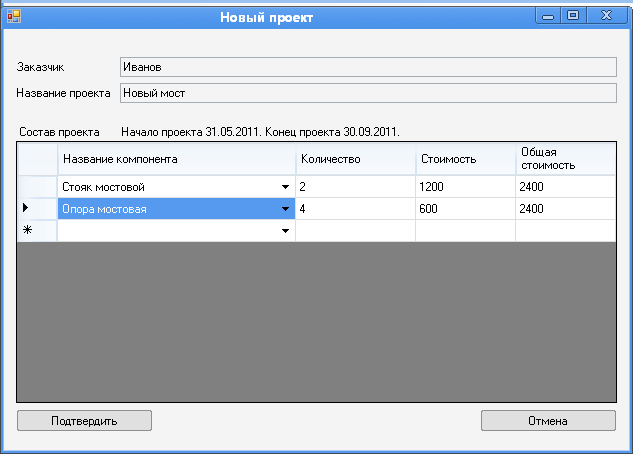Click total cost cell in Стояк мостовой row
This screenshot has width=633, height=454.
click(566, 187)
